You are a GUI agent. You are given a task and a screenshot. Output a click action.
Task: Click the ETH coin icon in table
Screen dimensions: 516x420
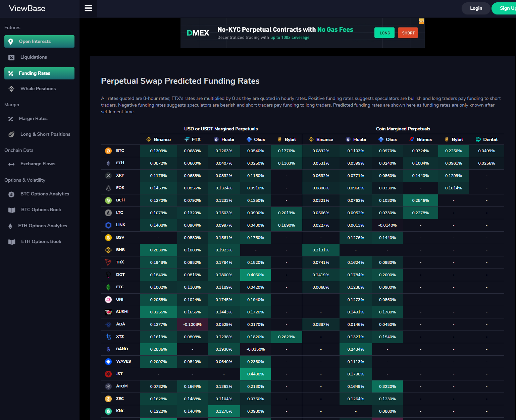pos(108,163)
